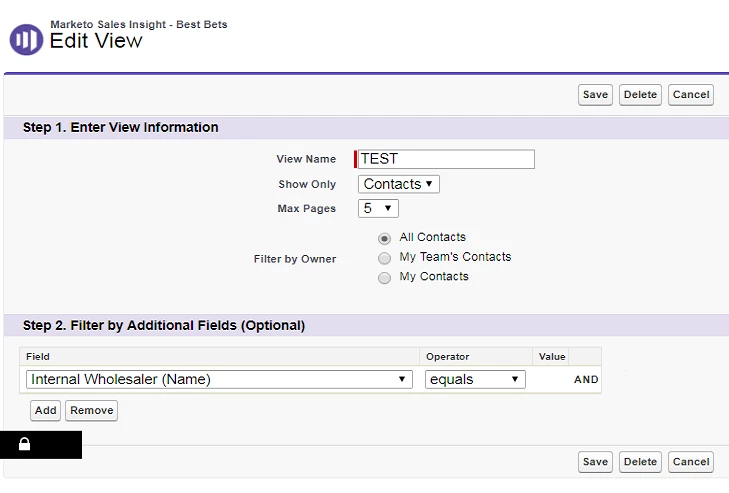The image size is (729, 493).
Task: Click the bottom Cancel button
Action: [x=691, y=462]
